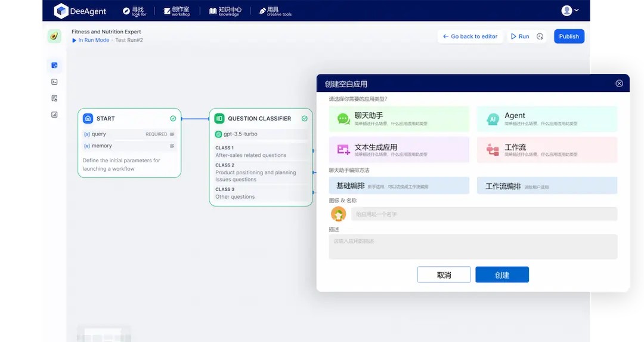Open the analytics chart sidebar icon
This screenshot has height=342, width=644.
[54, 115]
